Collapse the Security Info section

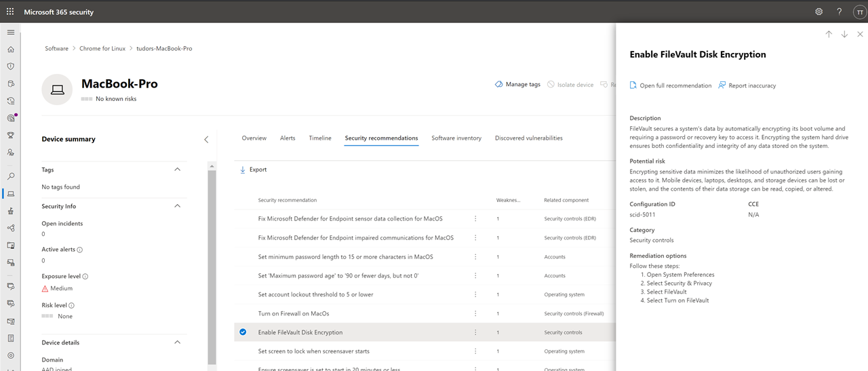(x=178, y=206)
